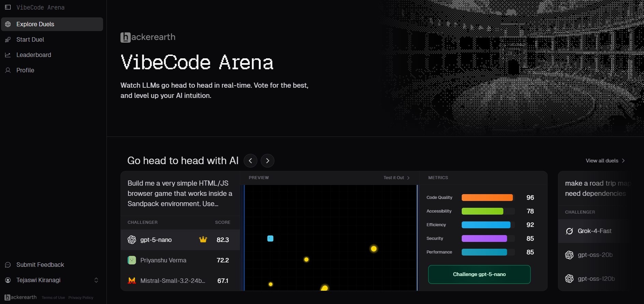Click the crown icon next to gpt-5-nano

(203, 240)
